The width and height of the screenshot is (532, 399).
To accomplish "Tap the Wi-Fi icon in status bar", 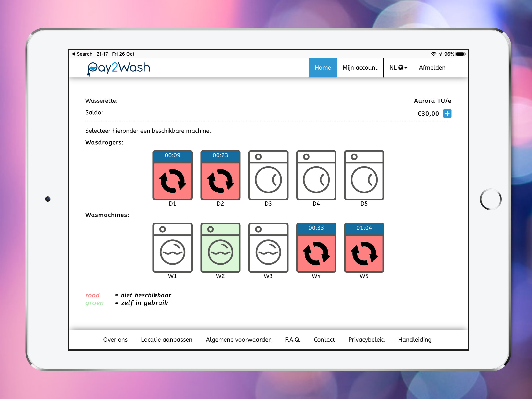I will point(433,54).
